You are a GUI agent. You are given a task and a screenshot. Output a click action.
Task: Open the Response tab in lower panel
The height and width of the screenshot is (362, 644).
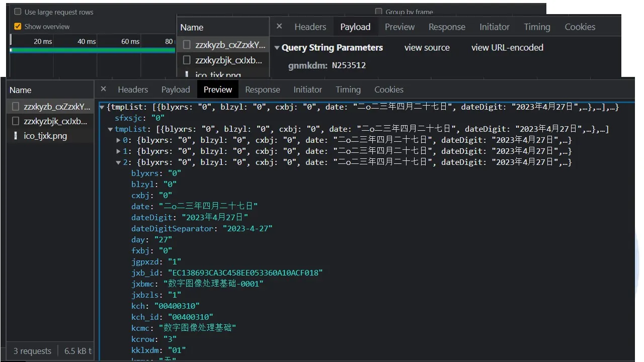(263, 89)
